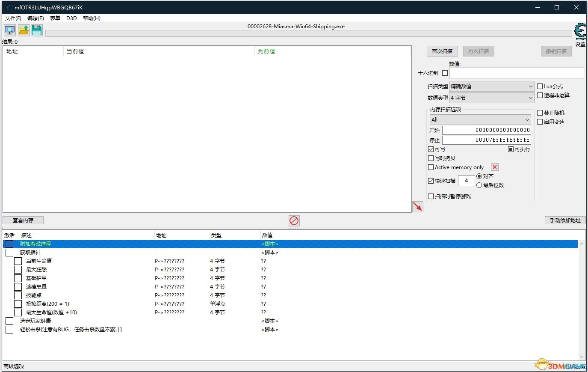Screen dimensions: 588x372
Task: Click the Cheat Engine logo settings icon
Action: pyautogui.click(x=580, y=32)
